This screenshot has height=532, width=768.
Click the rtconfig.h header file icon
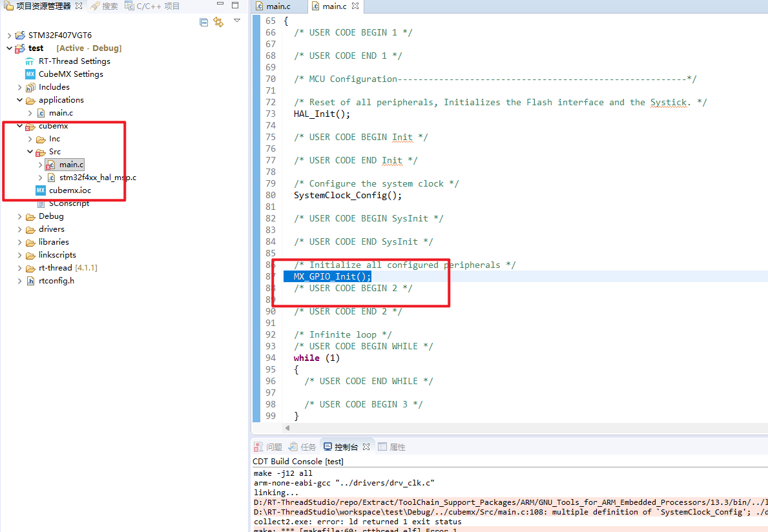[x=30, y=281]
